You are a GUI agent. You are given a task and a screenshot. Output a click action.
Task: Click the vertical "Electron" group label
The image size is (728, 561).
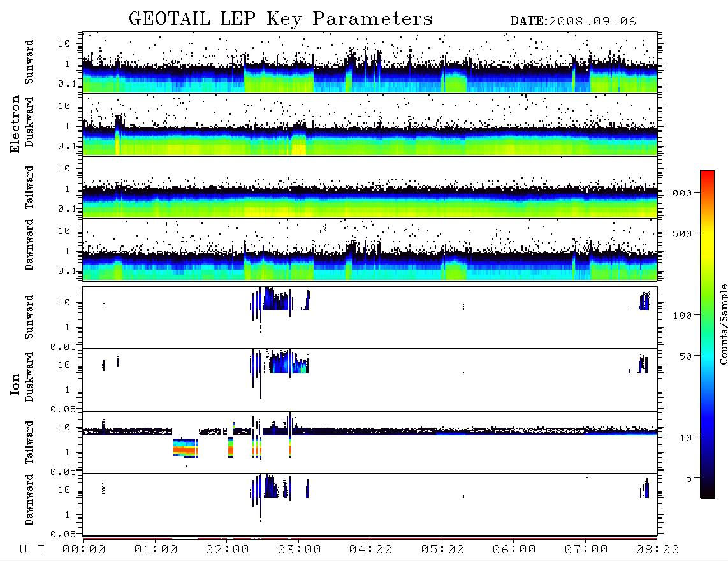pos(15,124)
